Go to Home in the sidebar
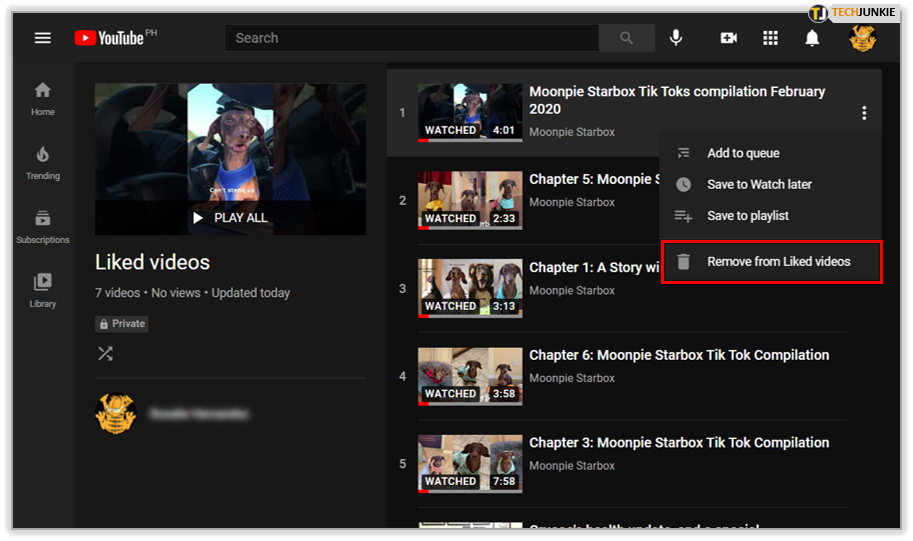Viewport: 913px width, 541px height. pyautogui.click(x=43, y=99)
